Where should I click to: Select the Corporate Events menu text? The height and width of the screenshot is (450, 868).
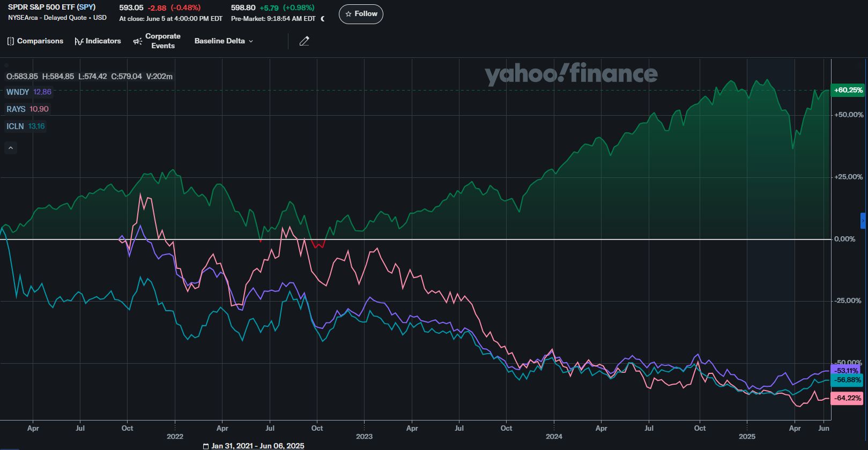pos(163,41)
